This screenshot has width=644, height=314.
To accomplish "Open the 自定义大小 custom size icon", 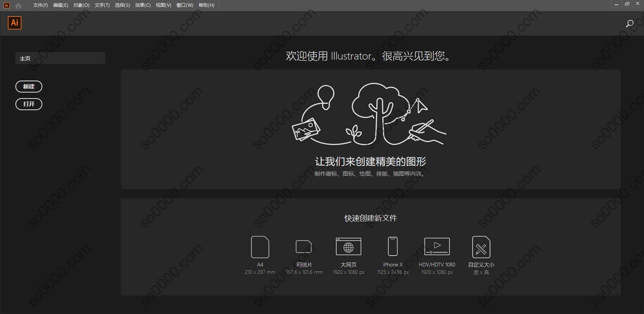I will tap(481, 247).
